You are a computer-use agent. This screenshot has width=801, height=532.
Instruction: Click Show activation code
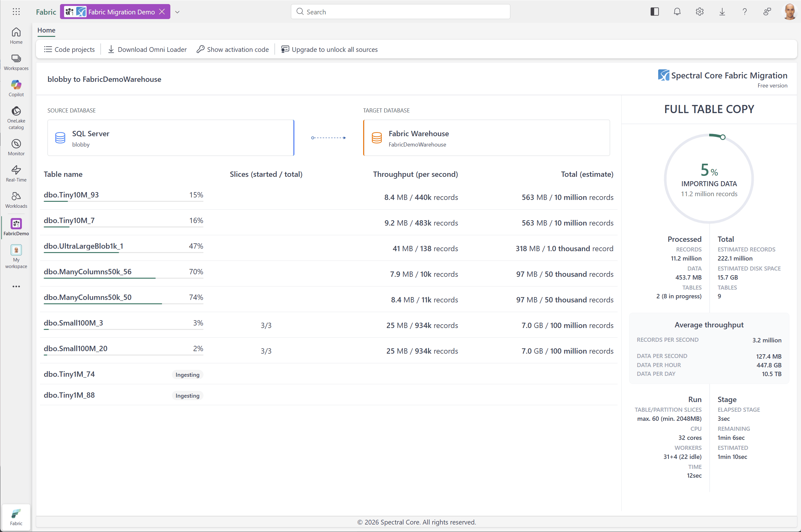pyautogui.click(x=233, y=50)
